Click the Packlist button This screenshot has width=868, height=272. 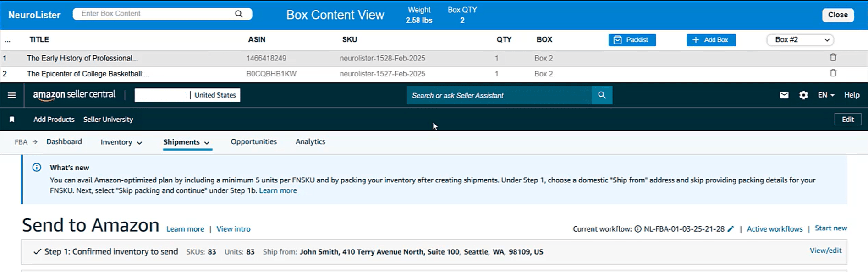click(x=632, y=40)
